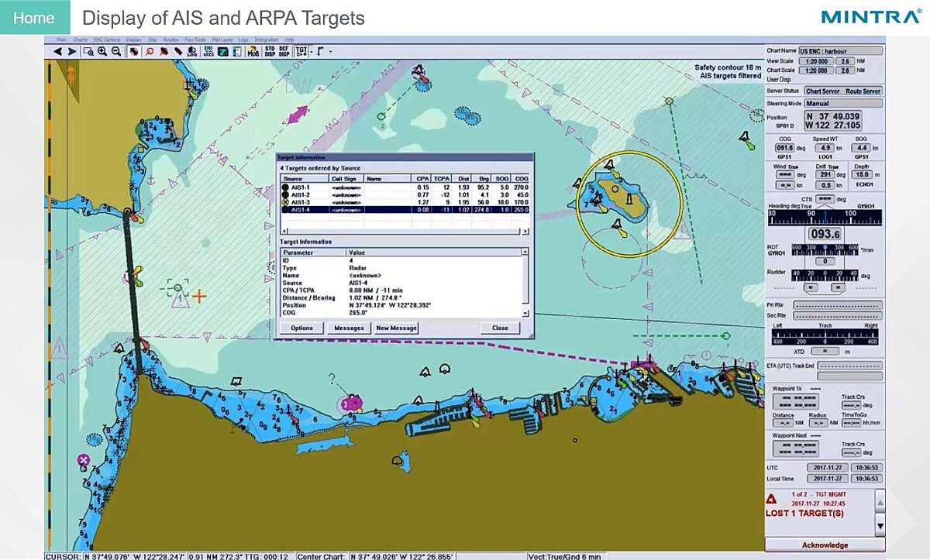Open the Charts menu

point(80,40)
